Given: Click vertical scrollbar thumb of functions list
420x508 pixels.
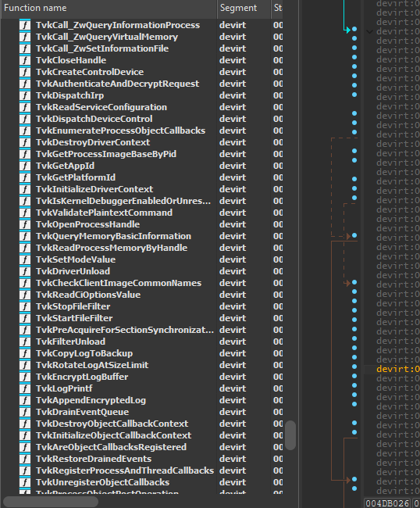Looking at the screenshot, I should (x=290, y=435).
